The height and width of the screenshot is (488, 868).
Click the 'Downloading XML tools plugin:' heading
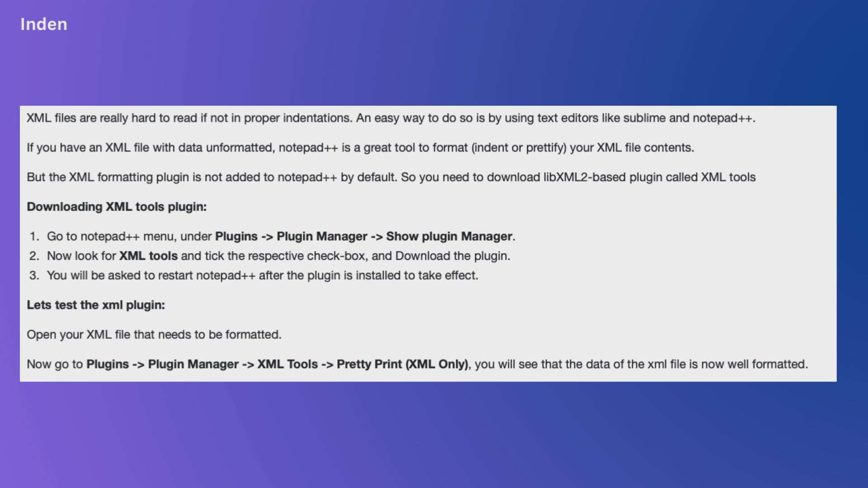pos(117,207)
